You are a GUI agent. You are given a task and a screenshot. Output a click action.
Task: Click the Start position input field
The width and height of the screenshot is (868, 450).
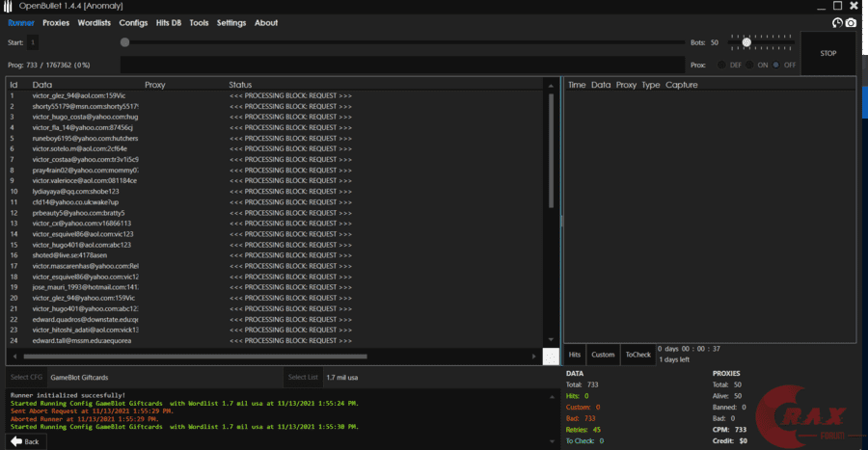pyautogui.click(x=33, y=42)
